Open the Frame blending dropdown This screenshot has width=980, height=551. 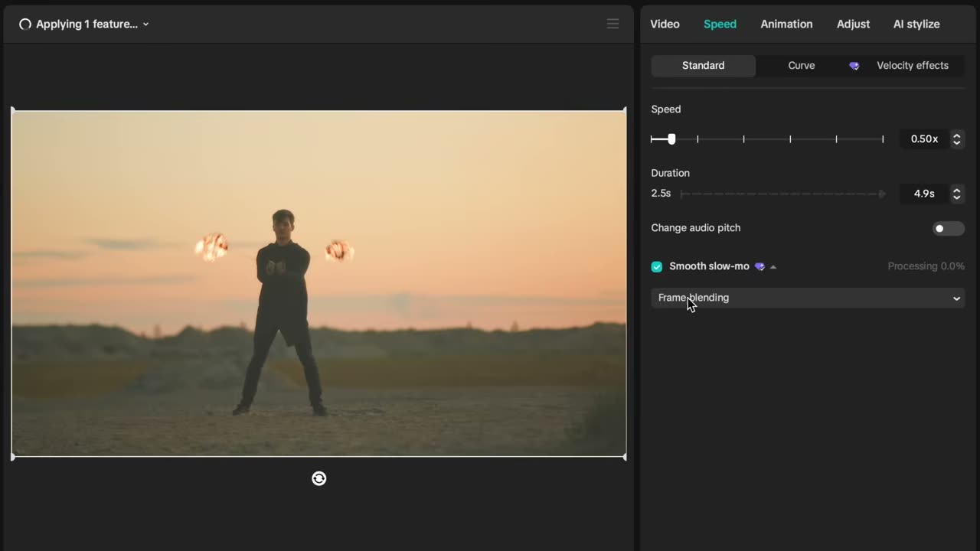[x=808, y=298]
